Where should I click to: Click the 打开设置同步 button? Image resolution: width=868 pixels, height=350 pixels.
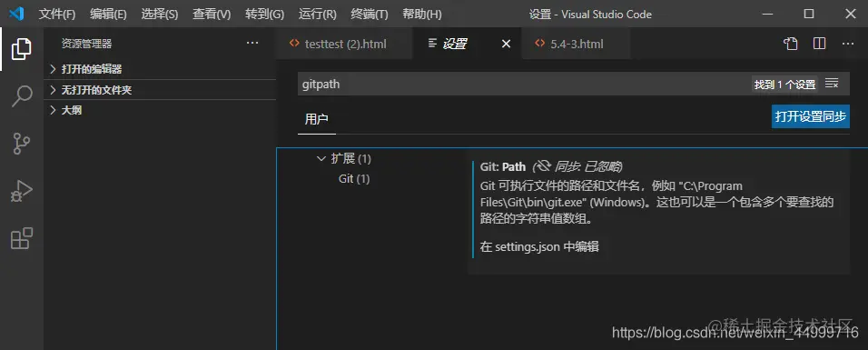[811, 117]
